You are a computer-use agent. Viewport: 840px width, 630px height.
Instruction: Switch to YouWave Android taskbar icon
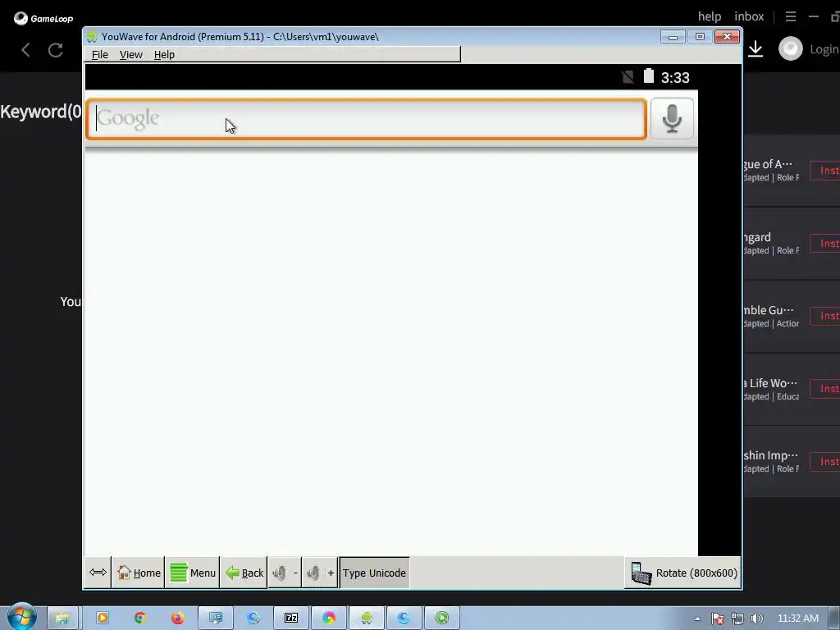[367, 619]
